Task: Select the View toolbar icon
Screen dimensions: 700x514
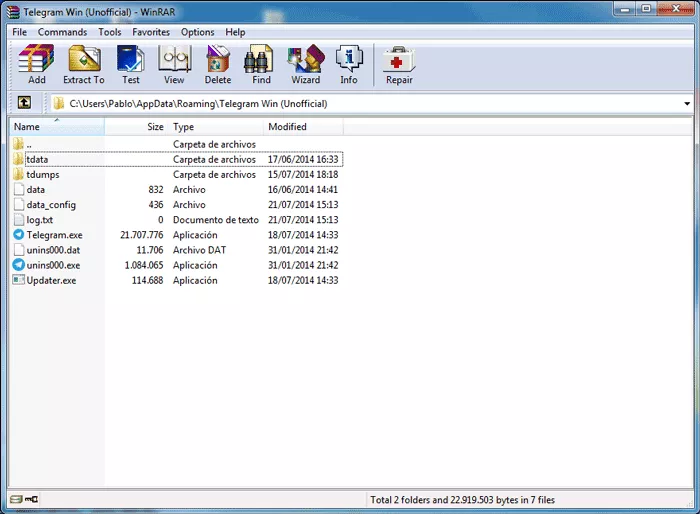Action: (x=174, y=64)
